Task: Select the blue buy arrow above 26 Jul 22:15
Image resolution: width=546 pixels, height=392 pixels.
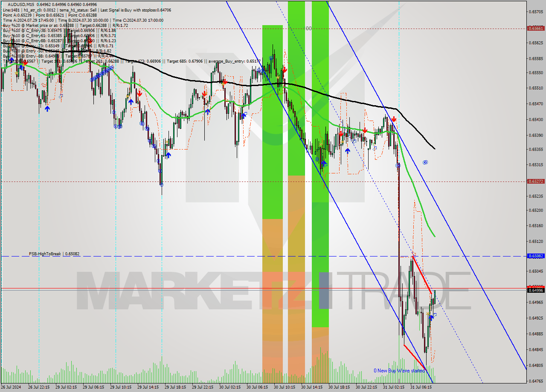Action: (47, 110)
